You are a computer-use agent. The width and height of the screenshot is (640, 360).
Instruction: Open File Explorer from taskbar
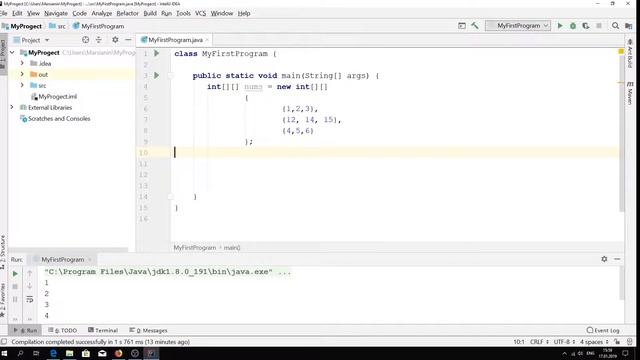click(69, 353)
